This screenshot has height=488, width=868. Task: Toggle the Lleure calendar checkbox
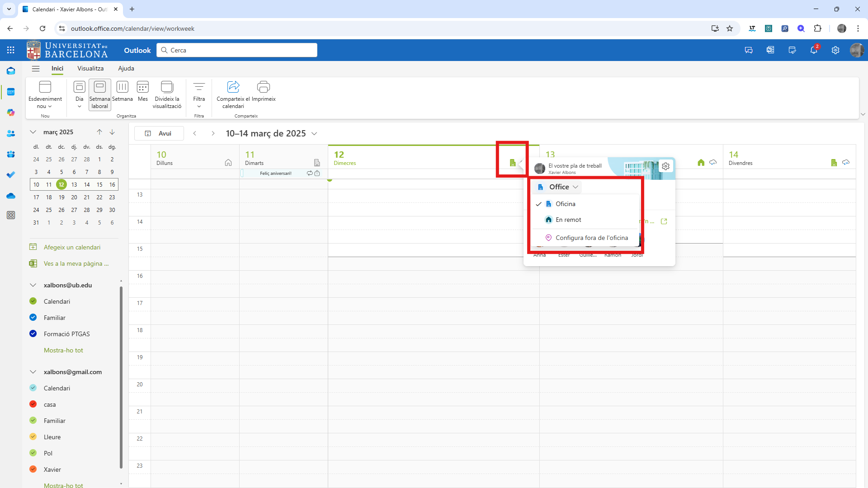33,437
